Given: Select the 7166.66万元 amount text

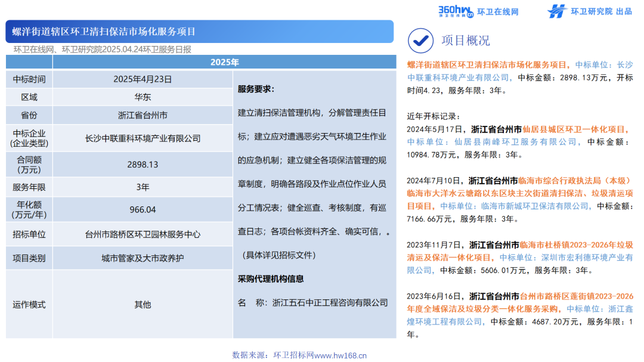Looking at the screenshot, I should click(429, 219).
